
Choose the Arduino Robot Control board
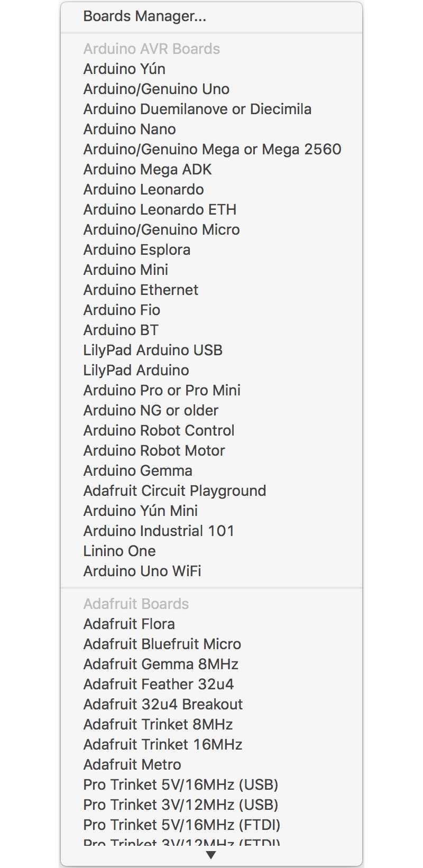[159, 430]
